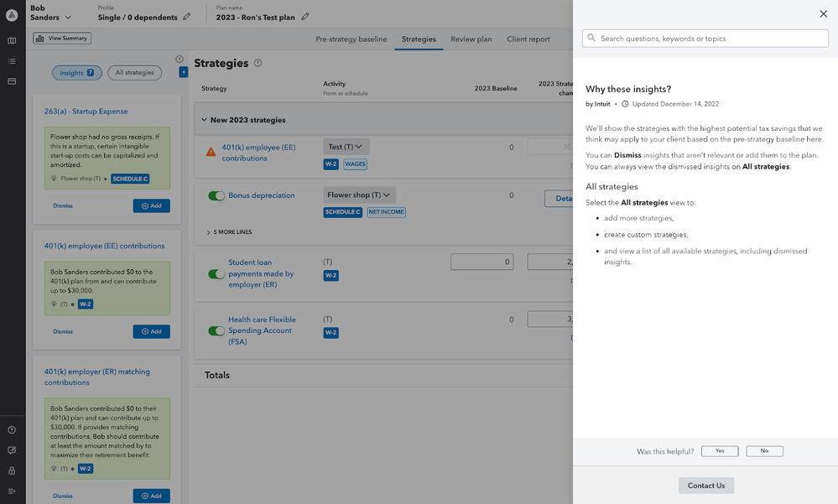This screenshot has height=504, width=838.
Task: Edit the profile pencil icon
Action: coord(186,17)
